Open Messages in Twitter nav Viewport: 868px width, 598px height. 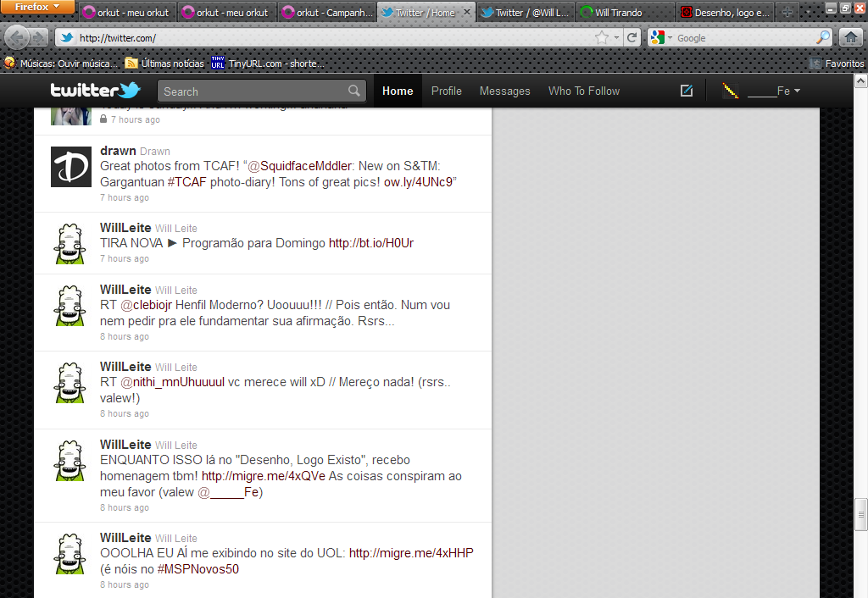pyautogui.click(x=504, y=91)
